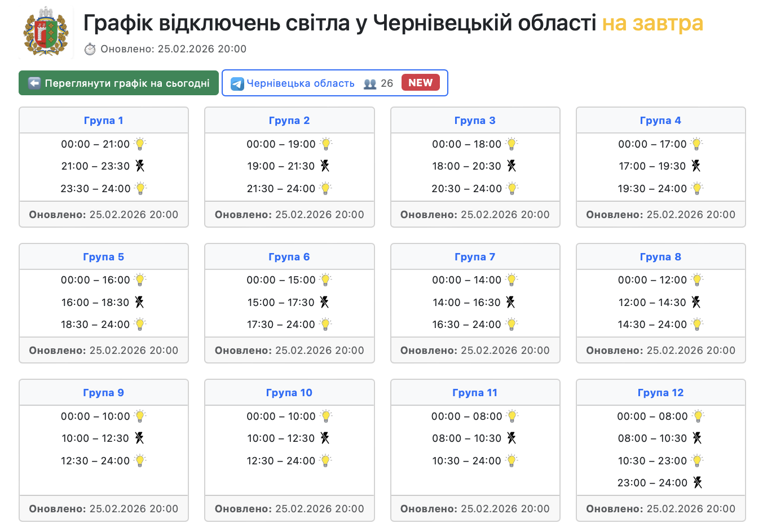Click the clock icon beside Оновлено timestamp
The height and width of the screenshot is (532, 776).
pyautogui.click(x=90, y=50)
